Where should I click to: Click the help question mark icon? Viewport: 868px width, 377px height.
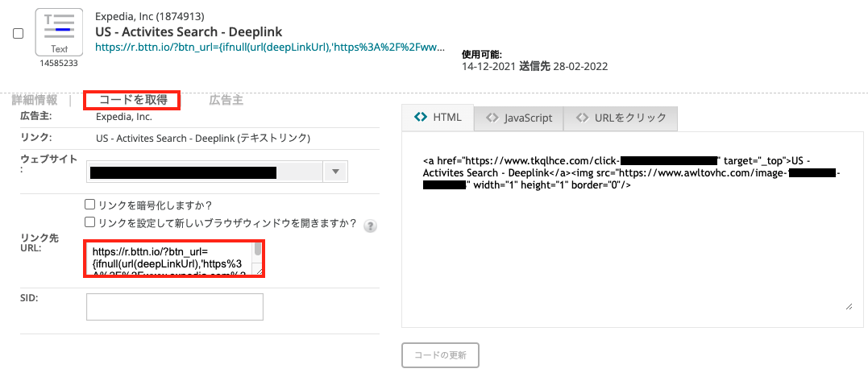click(370, 226)
